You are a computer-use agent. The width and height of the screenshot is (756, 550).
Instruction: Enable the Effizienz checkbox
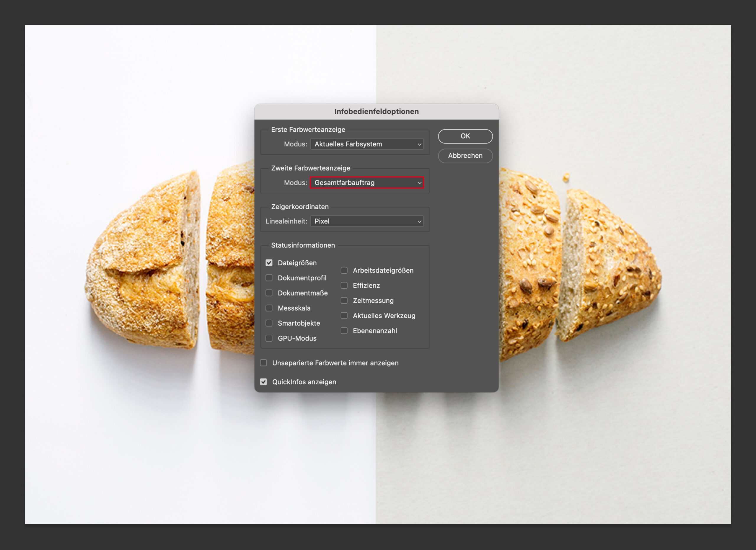pyautogui.click(x=344, y=285)
